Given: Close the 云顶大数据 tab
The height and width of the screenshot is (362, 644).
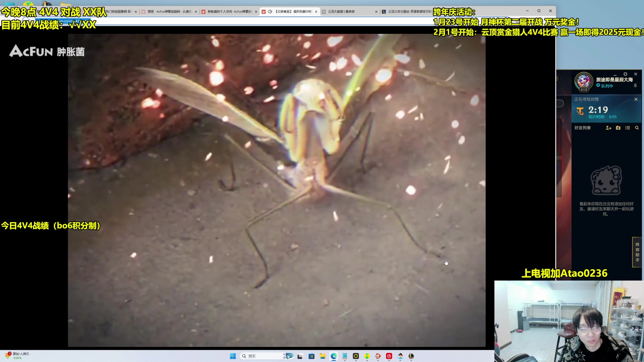Looking at the screenshot, I should pos(376,12).
